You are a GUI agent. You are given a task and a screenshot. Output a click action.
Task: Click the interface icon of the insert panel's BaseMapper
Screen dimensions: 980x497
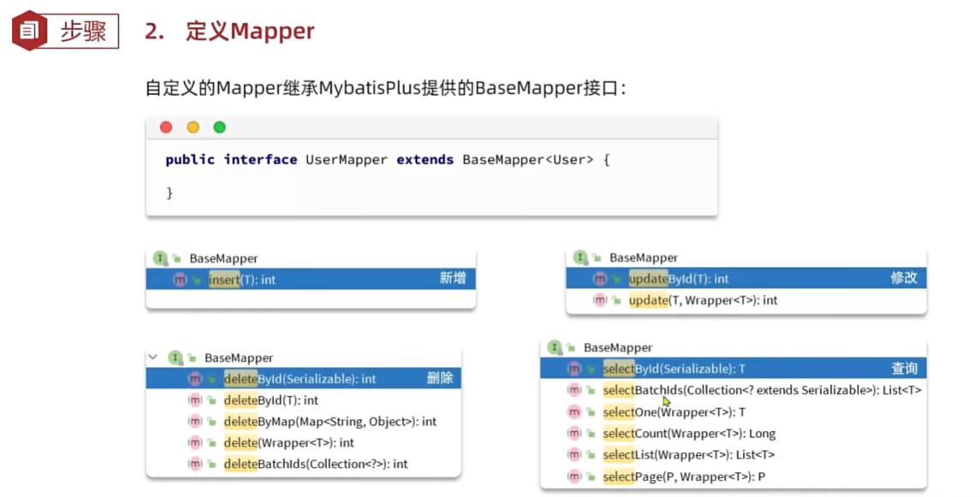[x=160, y=257]
